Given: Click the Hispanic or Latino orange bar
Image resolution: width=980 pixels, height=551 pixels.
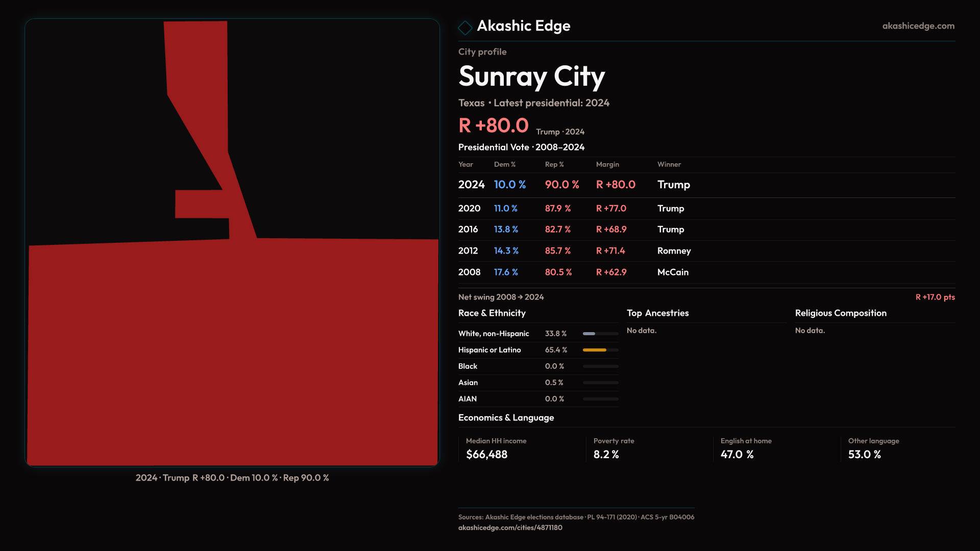Looking at the screenshot, I should click(595, 350).
